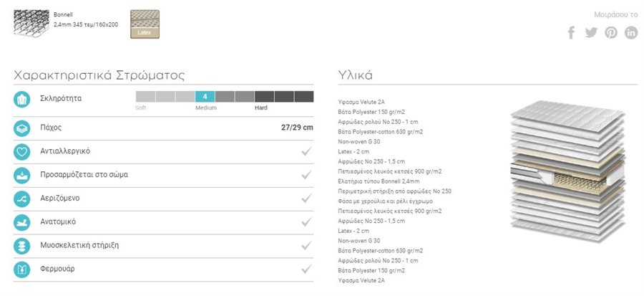Share the page on Pinterest

point(611,32)
